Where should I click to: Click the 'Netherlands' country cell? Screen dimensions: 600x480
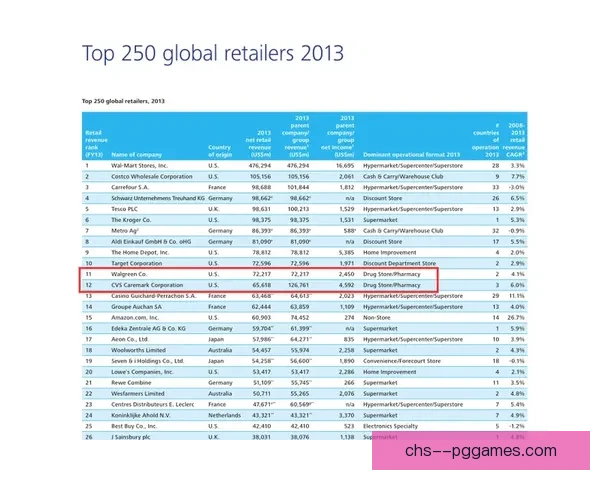(224, 415)
